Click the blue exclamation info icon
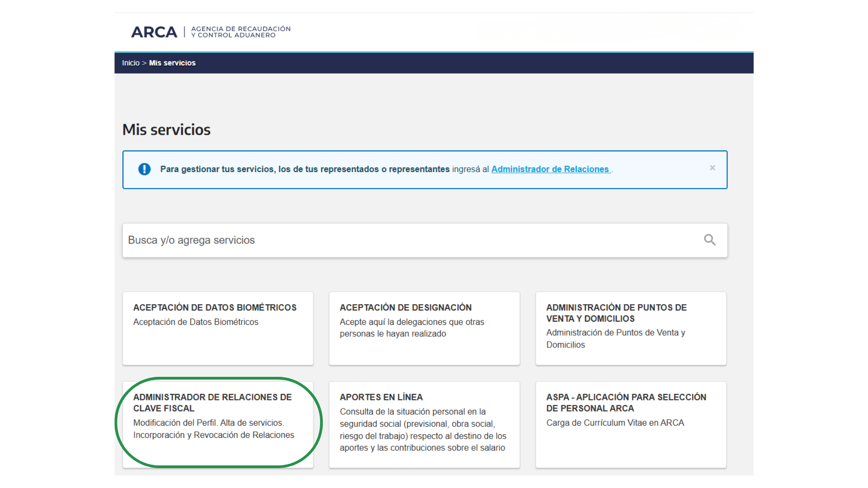 point(144,169)
